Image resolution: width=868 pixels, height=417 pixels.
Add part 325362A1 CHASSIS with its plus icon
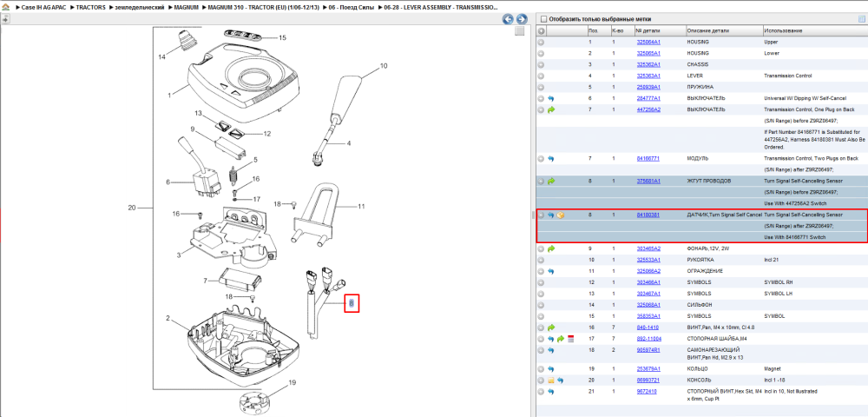pyautogui.click(x=542, y=65)
